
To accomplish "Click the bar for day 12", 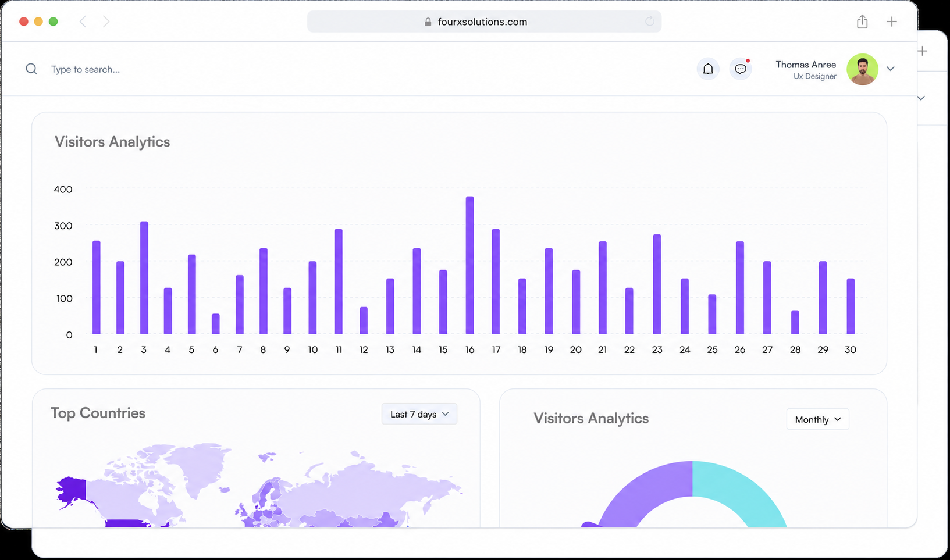I will 364,320.
